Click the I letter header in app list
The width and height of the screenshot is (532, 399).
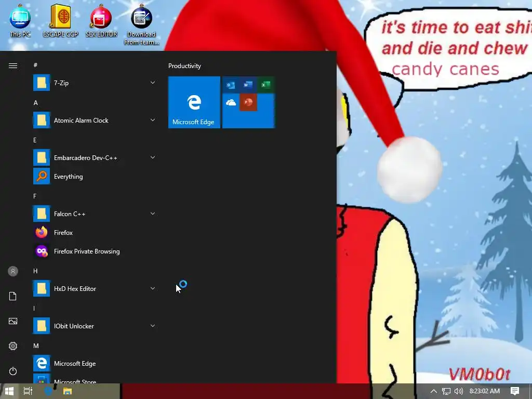tap(34, 309)
